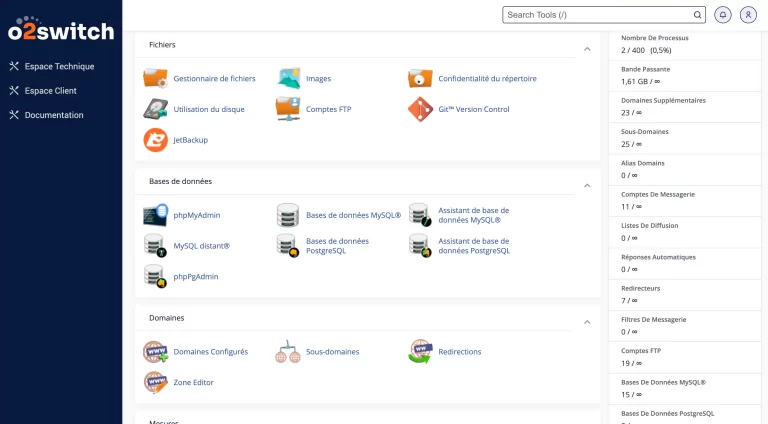This screenshot has width=768, height=424.
Task: Open the Redirections text link
Action: 460,352
